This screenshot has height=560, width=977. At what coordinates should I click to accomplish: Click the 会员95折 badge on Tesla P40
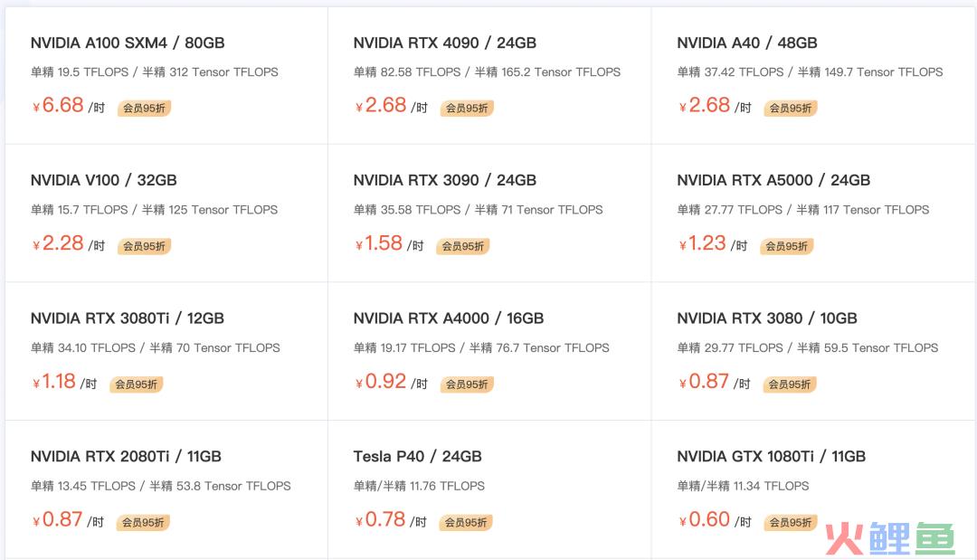pos(466,522)
